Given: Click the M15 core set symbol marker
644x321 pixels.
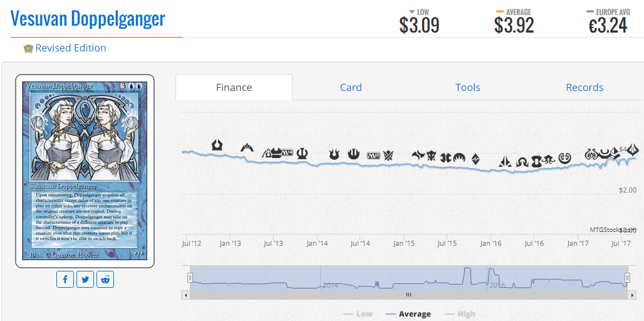Looking at the screenshot, I should point(373,155).
